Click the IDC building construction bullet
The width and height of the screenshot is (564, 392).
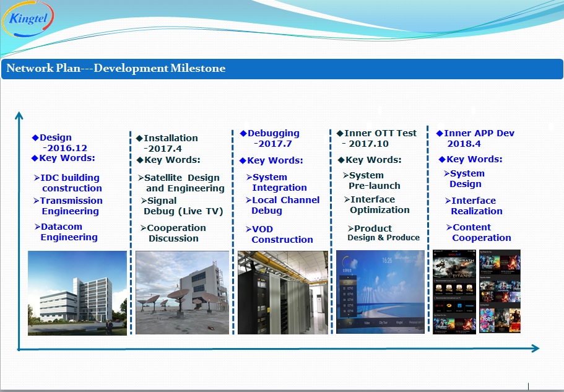(x=69, y=183)
